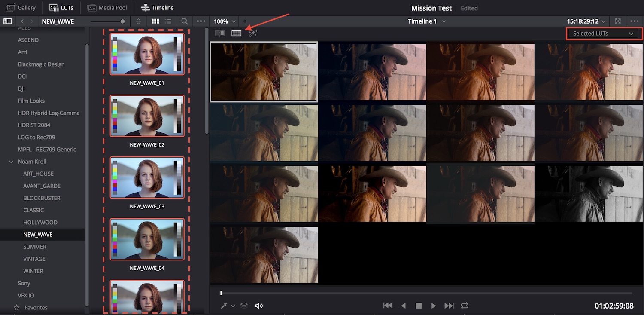Open the Gallery panel
This screenshot has height=315, width=644.
[x=21, y=8]
